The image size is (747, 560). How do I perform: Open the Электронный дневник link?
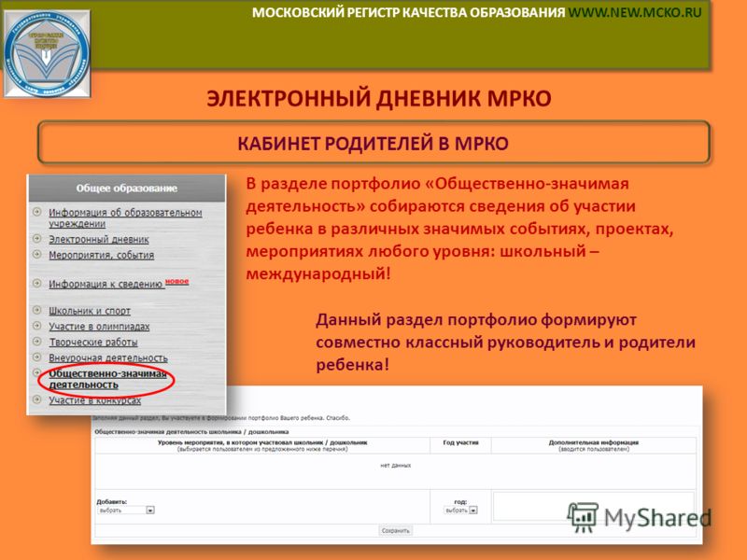pyautogui.click(x=99, y=240)
